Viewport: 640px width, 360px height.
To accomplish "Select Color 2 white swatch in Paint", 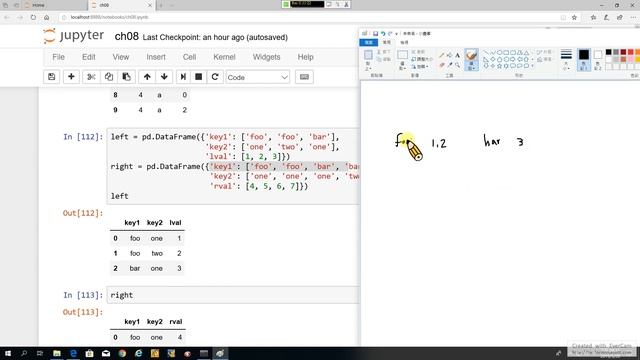I will pyautogui.click(x=598, y=60).
